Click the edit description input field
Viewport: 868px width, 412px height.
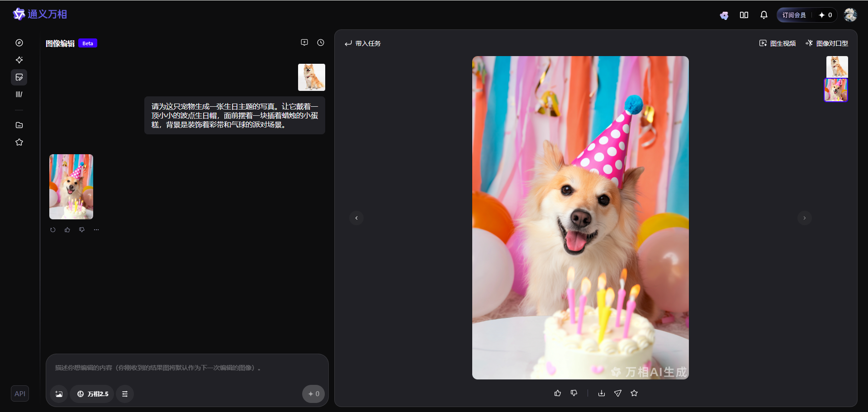pos(187,368)
